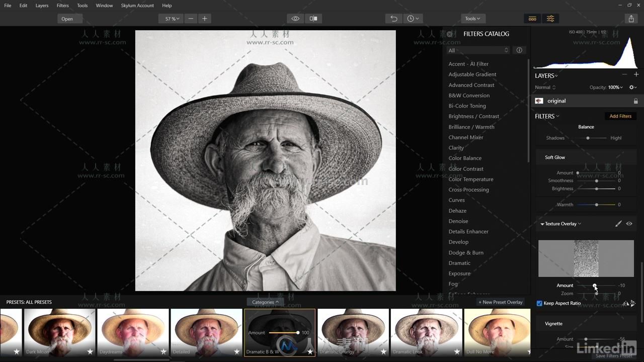Click the texture overlay preview image
The image size is (644, 362).
click(586, 258)
